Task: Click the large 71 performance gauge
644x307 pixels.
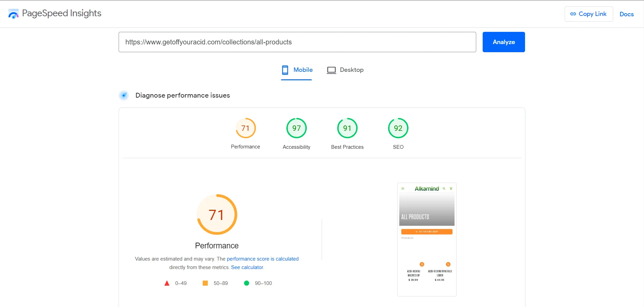Action: coord(217,214)
